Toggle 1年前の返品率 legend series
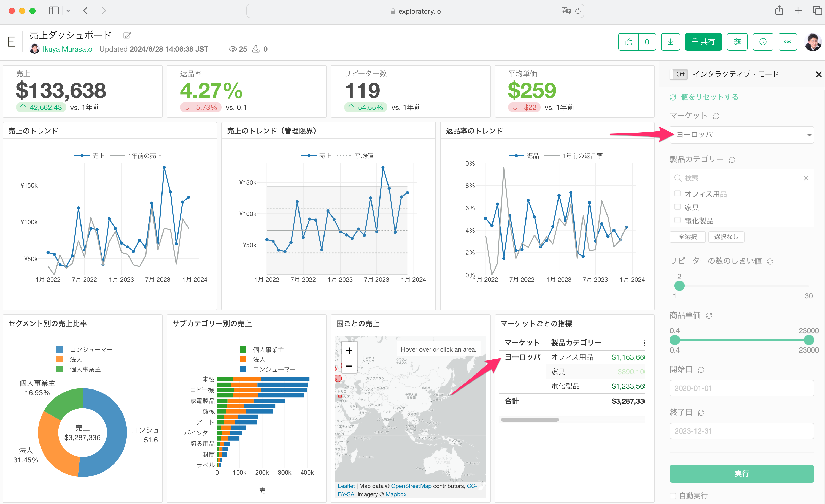825x504 pixels. tap(573, 156)
